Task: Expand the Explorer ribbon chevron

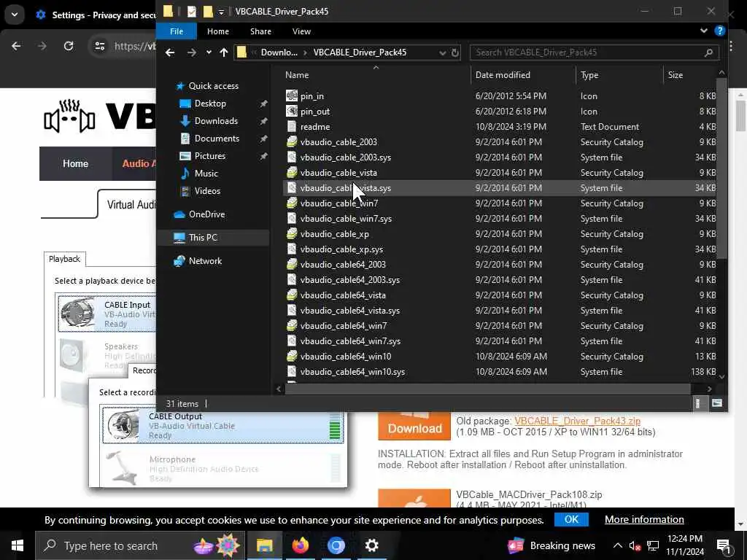Action: click(704, 31)
